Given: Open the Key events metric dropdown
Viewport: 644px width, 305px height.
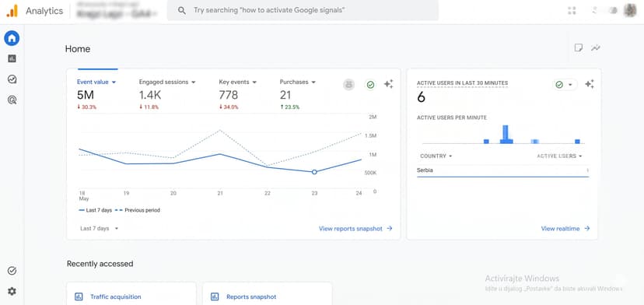Looking at the screenshot, I should [238, 82].
